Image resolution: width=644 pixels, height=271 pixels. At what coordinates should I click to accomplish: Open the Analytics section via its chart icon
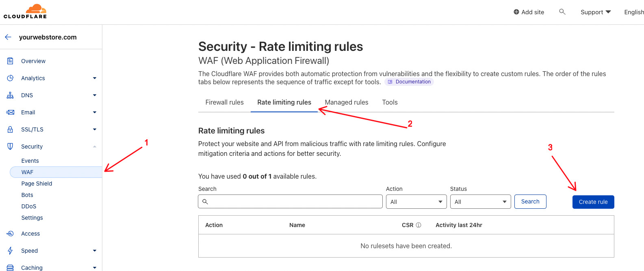click(10, 78)
